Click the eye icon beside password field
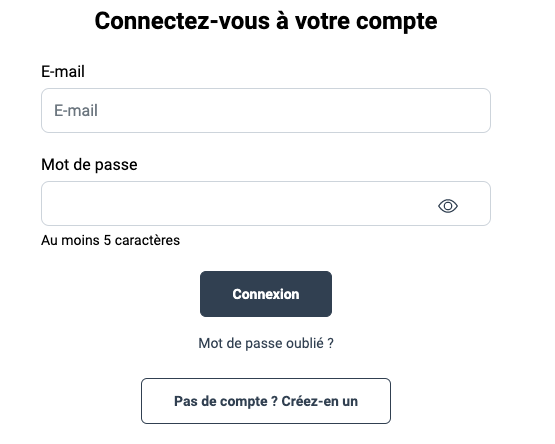This screenshot has width=555, height=444. click(448, 206)
